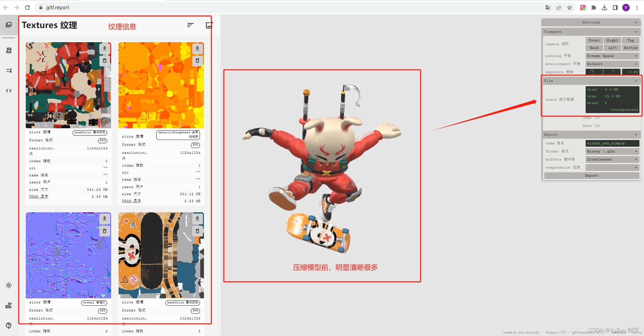Click the translate page icon in address bar
The image size is (644, 336).
pos(548,7)
